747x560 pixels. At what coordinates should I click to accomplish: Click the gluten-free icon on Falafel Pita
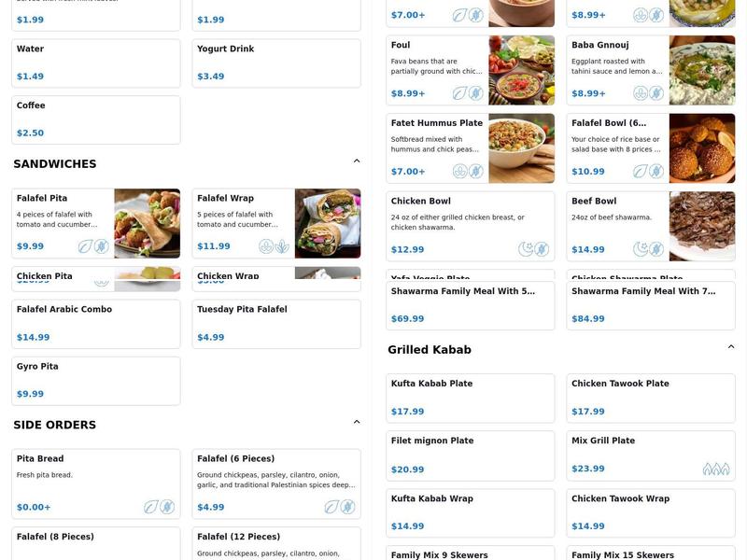100,246
